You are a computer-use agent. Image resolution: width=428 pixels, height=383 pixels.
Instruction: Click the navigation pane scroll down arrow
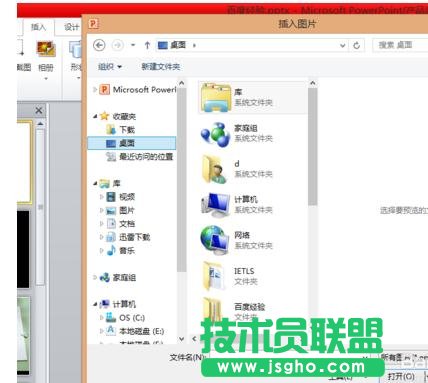tap(182, 339)
